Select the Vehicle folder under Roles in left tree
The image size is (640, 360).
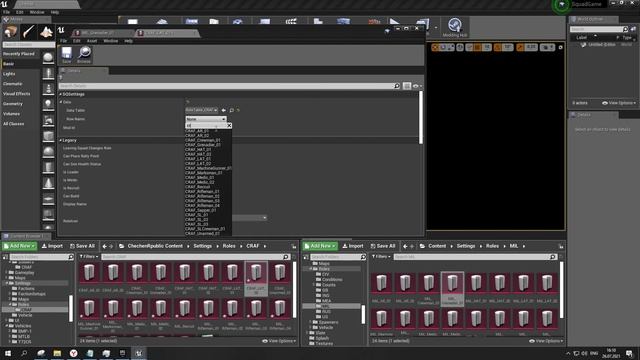pyautogui.click(x=25, y=315)
